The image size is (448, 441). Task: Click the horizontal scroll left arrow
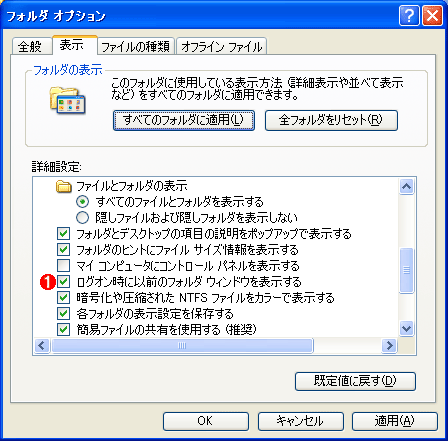42,345
